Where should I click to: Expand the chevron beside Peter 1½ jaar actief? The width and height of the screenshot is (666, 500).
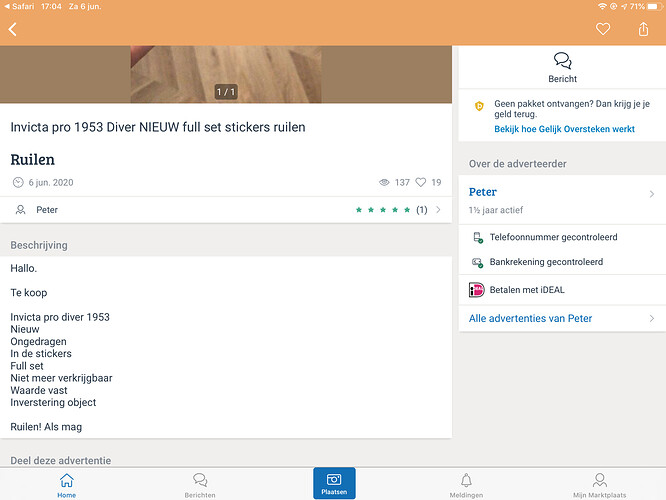(652, 194)
